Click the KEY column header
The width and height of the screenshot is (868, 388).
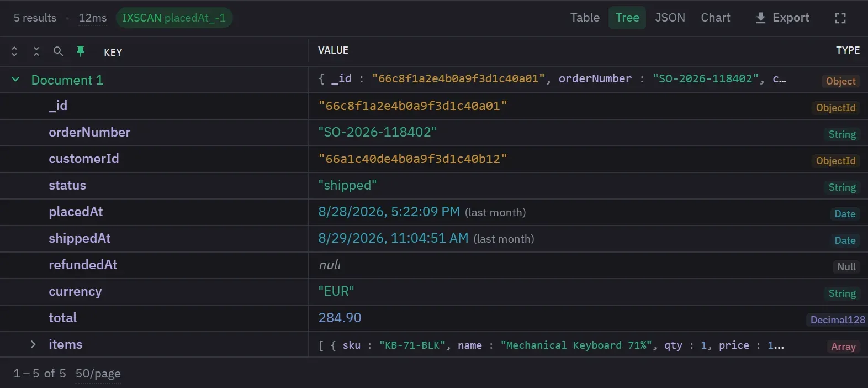tap(113, 52)
